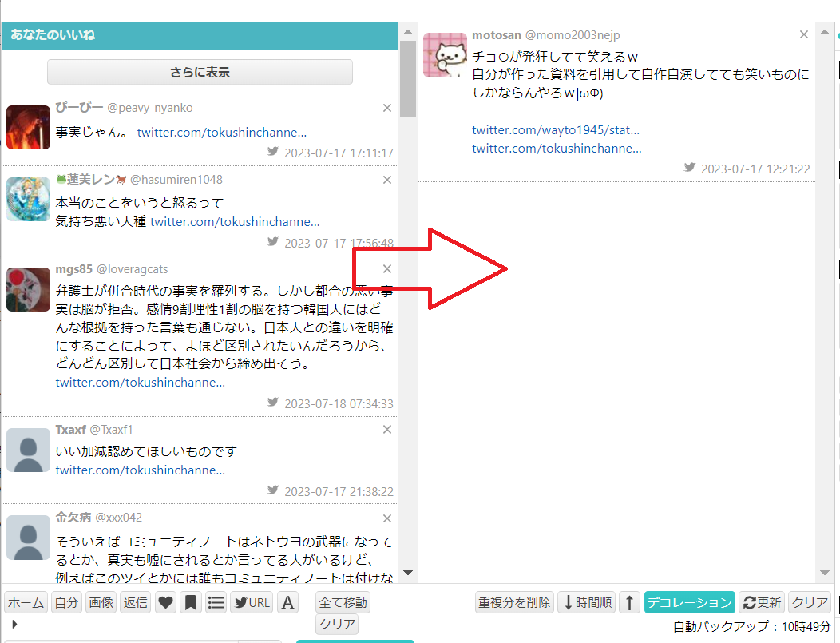Toggle the ↓時間順 time sort order
The image size is (840, 643).
[586, 602]
